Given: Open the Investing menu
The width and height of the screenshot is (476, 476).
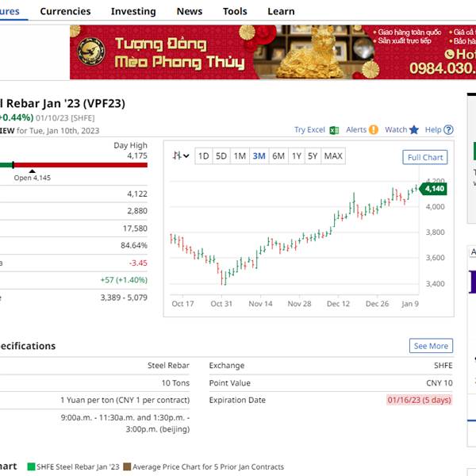Looking at the screenshot, I should coord(133,11).
